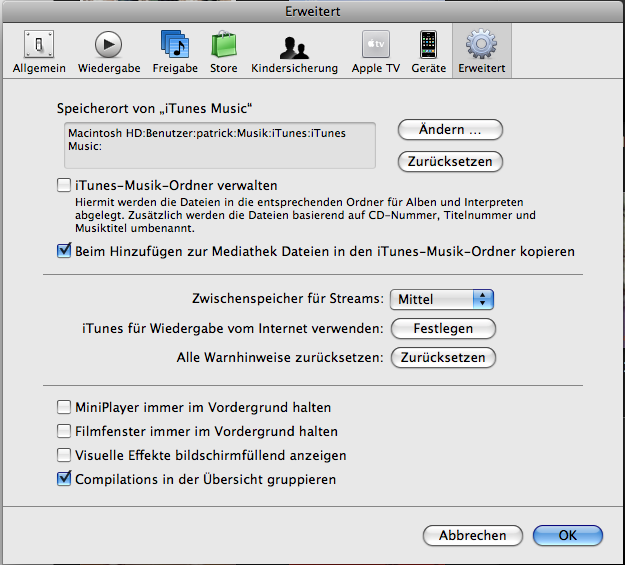Click the Abbrechen button
Viewport: 625px width, 565px height.
click(x=473, y=535)
